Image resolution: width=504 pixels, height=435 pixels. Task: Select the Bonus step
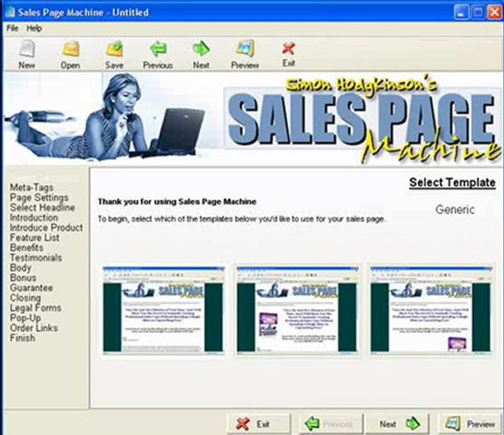pyautogui.click(x=23, y=277)
